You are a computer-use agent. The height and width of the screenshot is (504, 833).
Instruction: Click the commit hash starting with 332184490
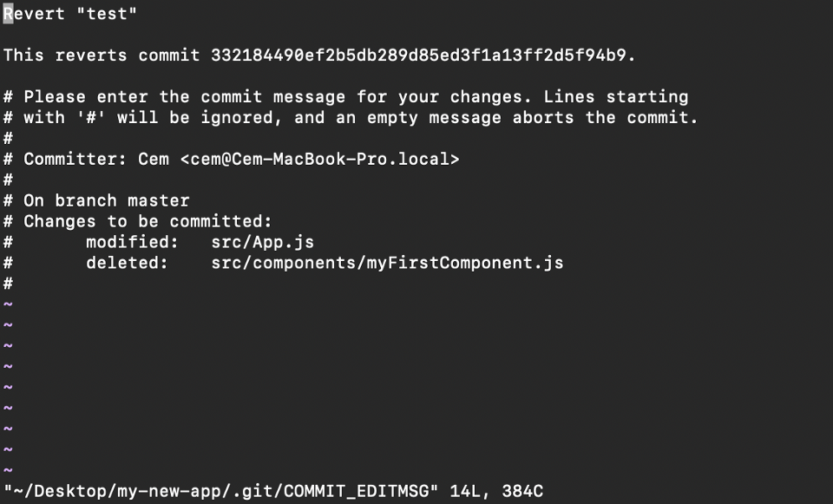tap(423, 56)
